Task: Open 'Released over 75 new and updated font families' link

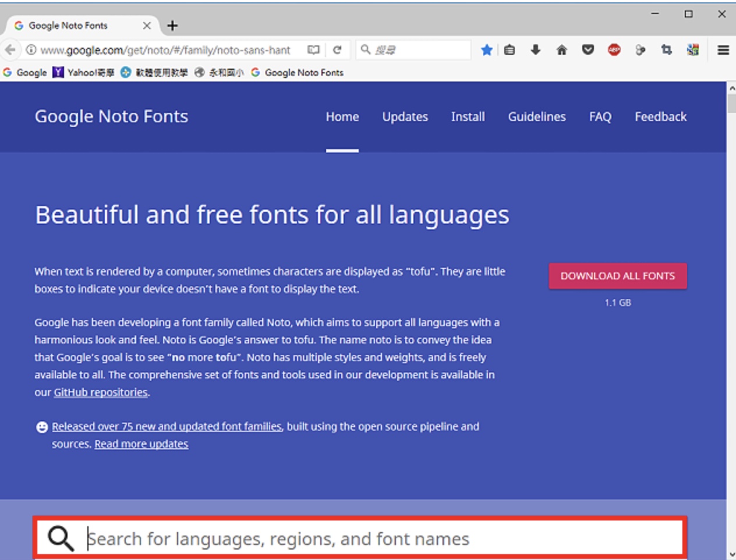Action: [167, 427]
